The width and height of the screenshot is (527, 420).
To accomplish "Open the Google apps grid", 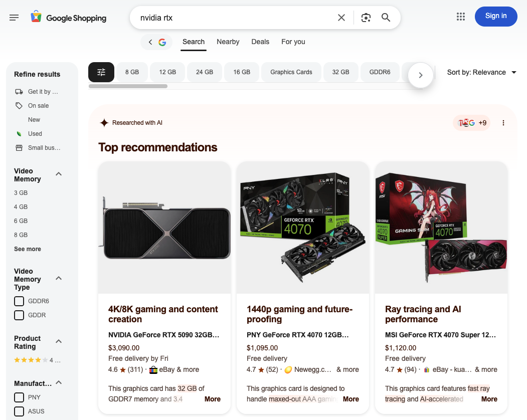I will (461, 17).
